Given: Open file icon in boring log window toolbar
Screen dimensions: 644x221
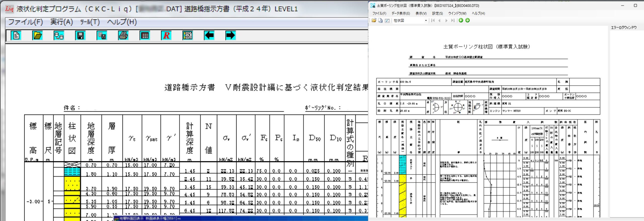Looking at the screenshot, I should click(x=374, y=20).
